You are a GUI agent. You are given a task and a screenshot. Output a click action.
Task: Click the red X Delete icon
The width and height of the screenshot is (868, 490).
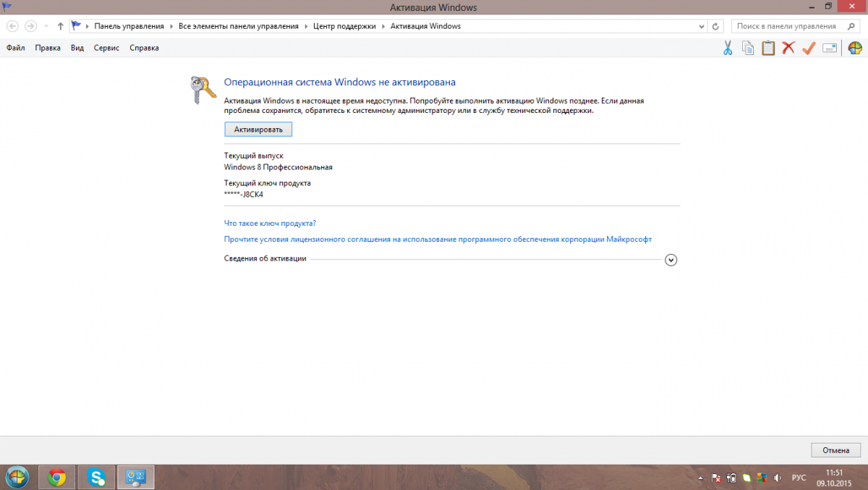point(788,48)
